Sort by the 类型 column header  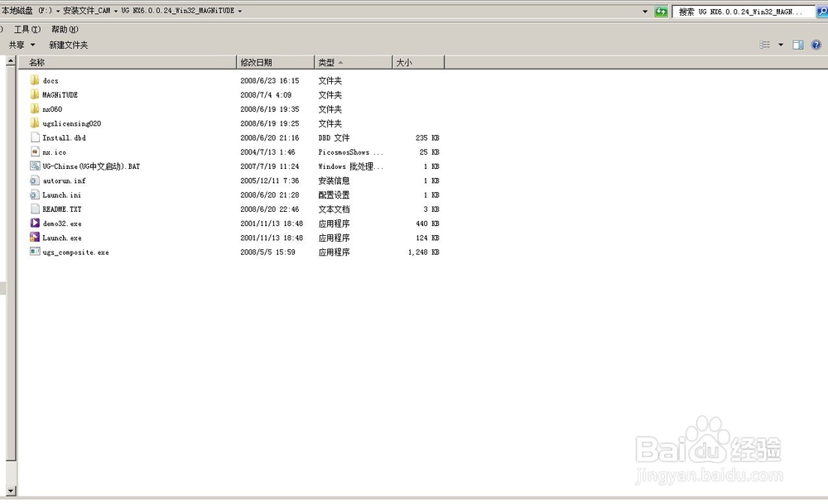[354, 62]
